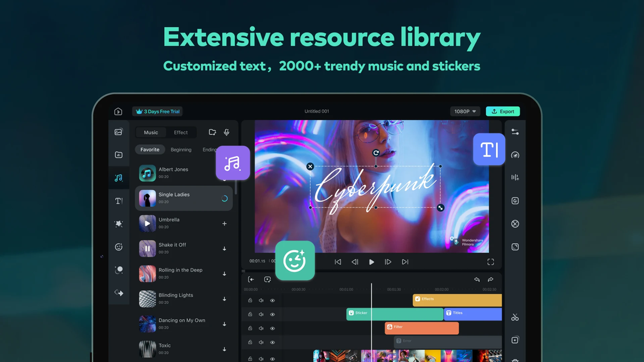Select the scissors split tool on right
The width and height of the screenshot is (644, 362).
tap(515, 317)
